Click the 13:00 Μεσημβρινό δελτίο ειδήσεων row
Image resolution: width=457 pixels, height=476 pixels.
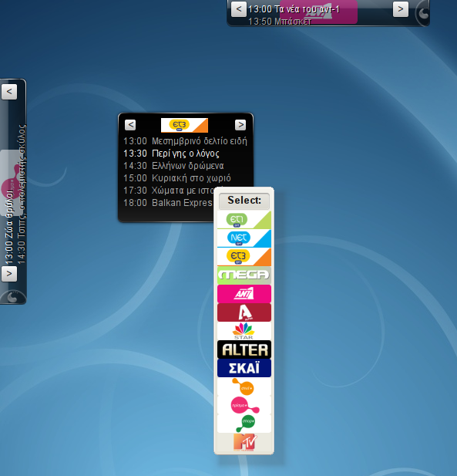pos(185,141)
